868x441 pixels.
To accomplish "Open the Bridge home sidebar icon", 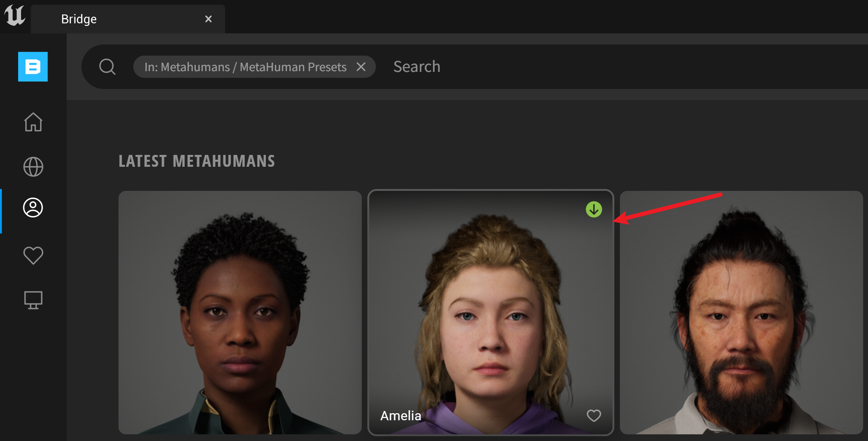I will coord(33,122).
